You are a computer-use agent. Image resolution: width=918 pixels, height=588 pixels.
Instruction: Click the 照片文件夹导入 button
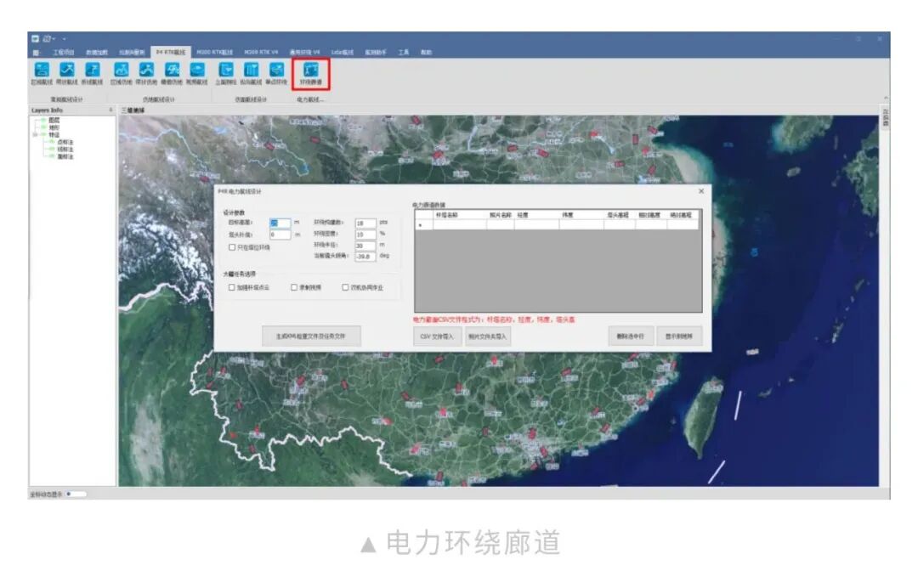click(487, 336)
